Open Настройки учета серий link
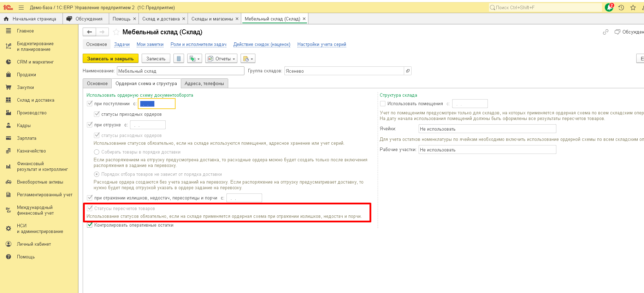The image size is (644, 293). pos(321,44)
